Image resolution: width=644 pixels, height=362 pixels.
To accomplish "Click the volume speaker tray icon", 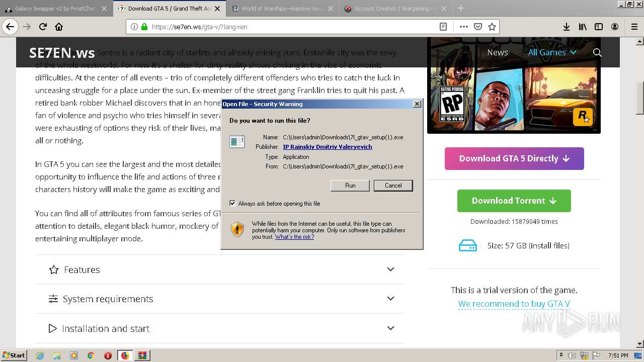I will [x=571, y=355].
